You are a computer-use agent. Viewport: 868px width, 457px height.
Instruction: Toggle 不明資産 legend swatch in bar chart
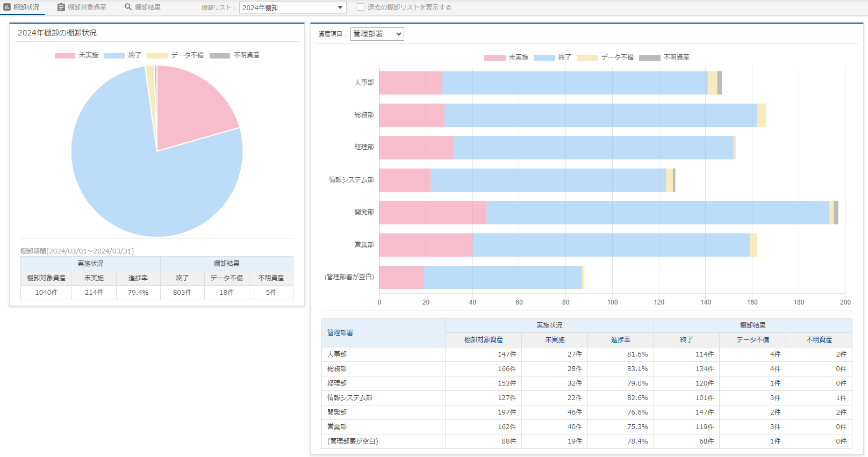point(649,57)
